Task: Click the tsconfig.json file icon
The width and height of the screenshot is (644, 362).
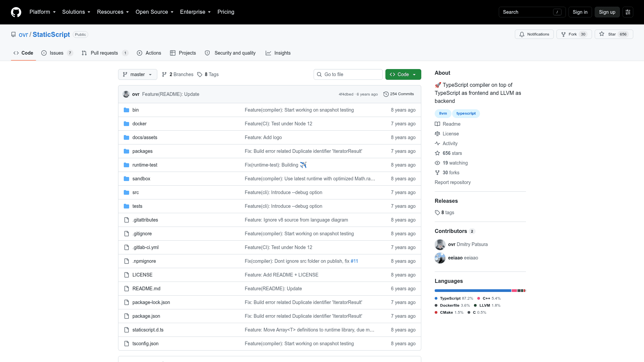Action: point(126,344)
